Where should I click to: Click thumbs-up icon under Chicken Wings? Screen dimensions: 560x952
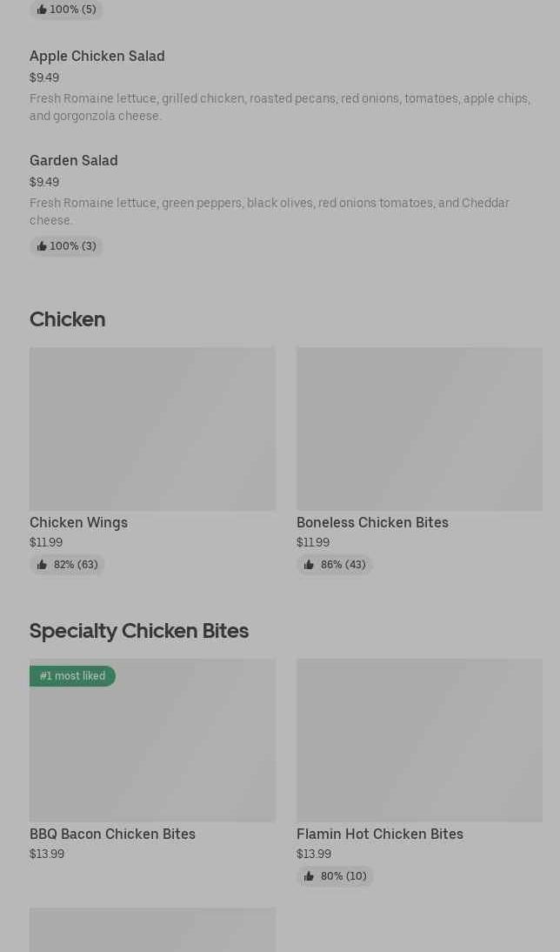point(42,565)
